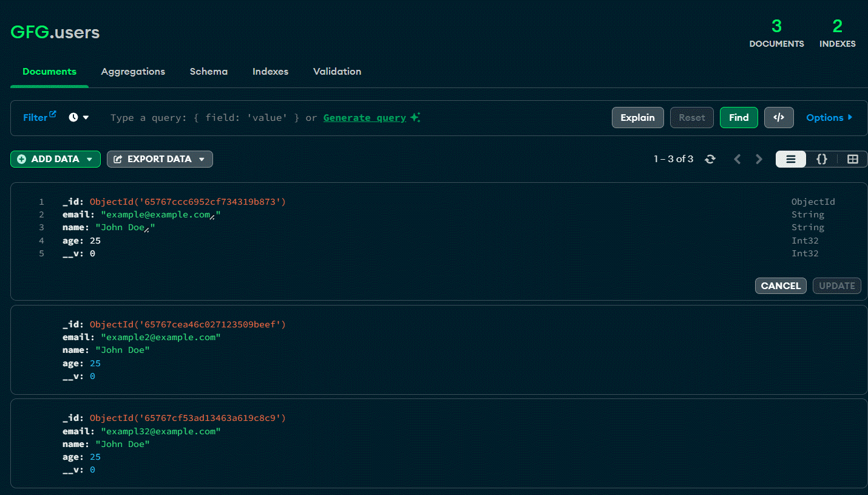Open the query history dropdown
Image resolution: width=868 pixels, height=495 pixels.
click(x=79, y=118)
